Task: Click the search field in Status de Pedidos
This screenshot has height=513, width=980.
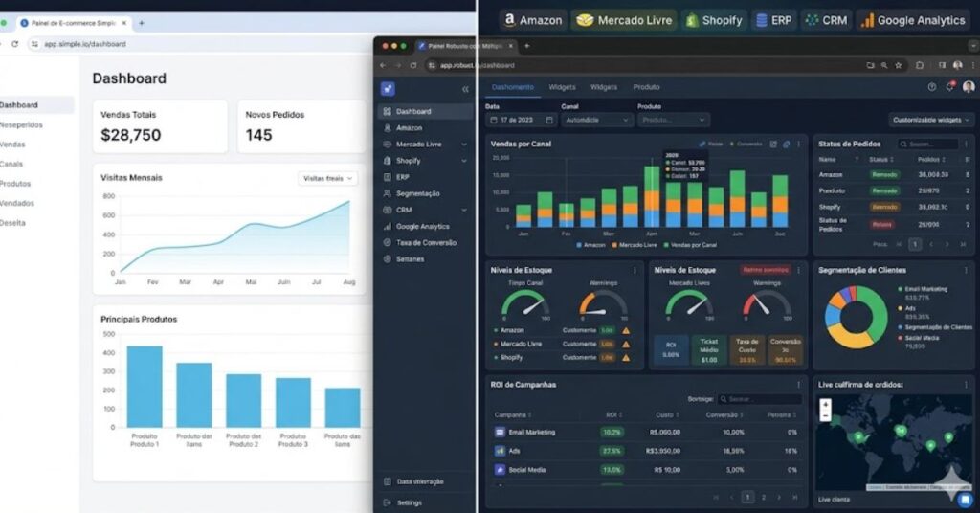Action: [927, 144]
